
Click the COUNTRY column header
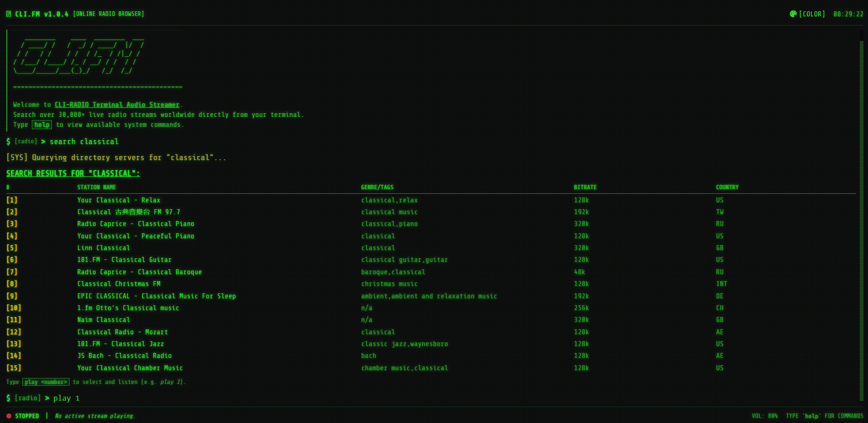(x=727, y=187)
